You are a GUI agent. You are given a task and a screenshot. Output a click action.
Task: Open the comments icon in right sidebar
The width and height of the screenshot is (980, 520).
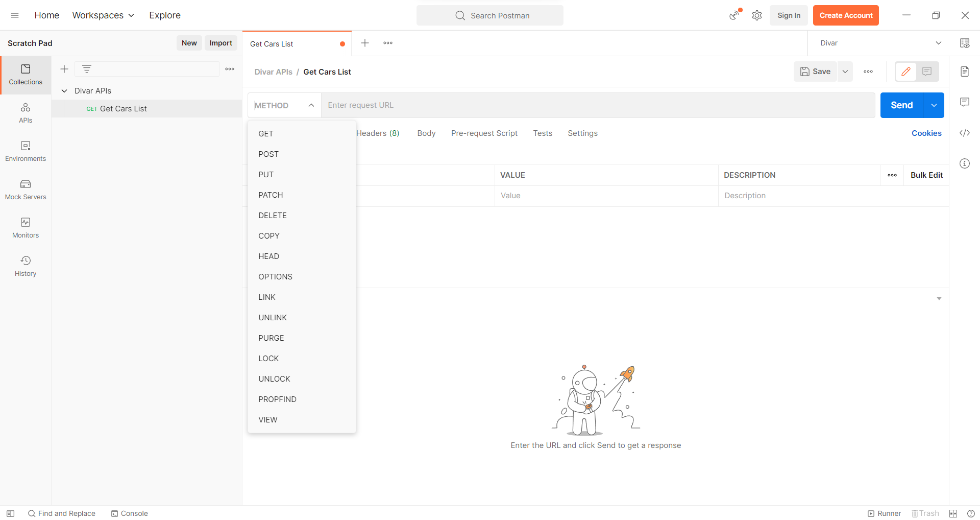(x=965, y=102)
